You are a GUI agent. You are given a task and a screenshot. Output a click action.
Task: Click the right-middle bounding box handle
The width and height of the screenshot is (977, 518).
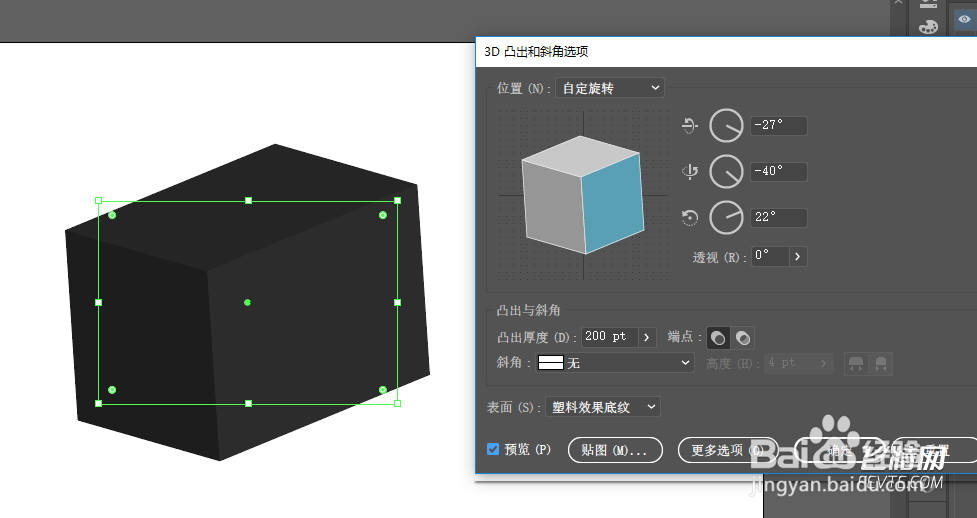[x=398, y=302]
